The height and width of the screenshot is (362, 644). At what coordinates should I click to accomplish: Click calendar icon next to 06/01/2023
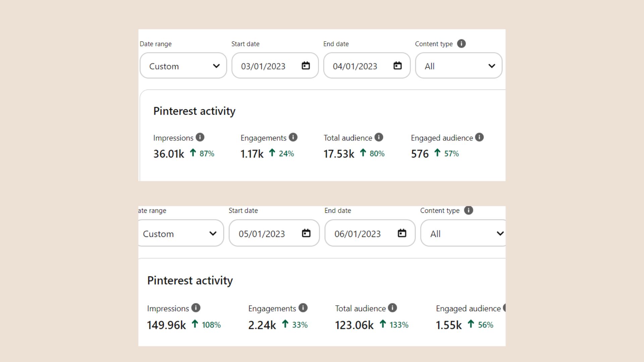(x=402, y=233)
